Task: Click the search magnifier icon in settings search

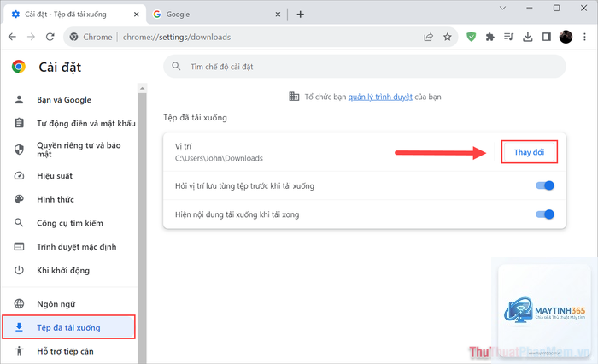Action: 176,67
